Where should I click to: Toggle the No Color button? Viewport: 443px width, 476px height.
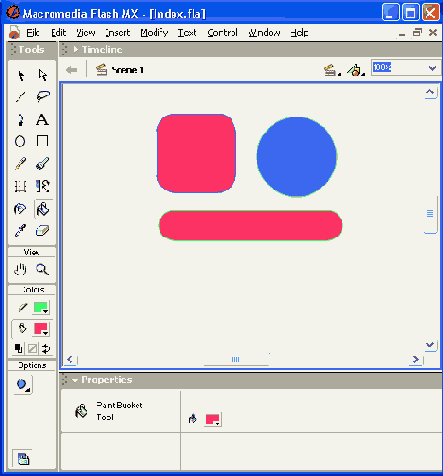coord(32,349)
